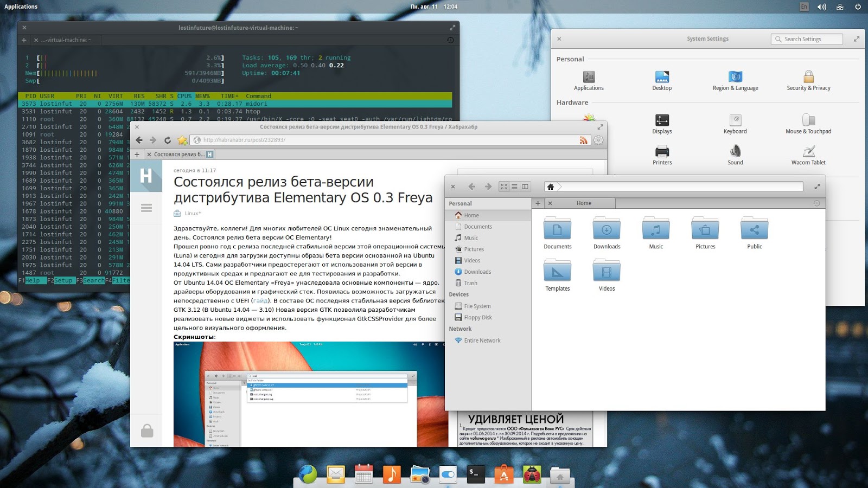This screenshot has width=868, height=488.
Task: Open Trash in Files sidebar
Action: pyautogui.click(x=488, y=283)
